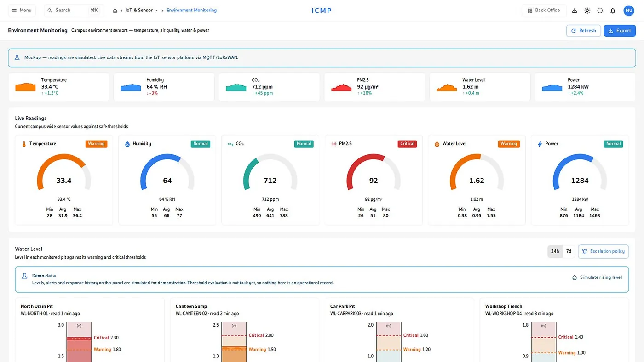Click the sensor signal icon in Workshop Trench

click(x=544, y=326)
